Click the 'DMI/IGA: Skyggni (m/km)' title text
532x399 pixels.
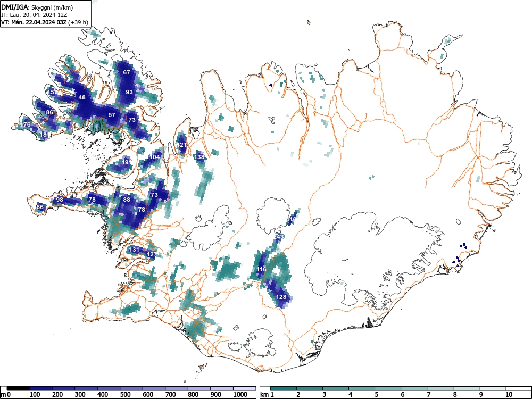pyautogui.click(x=37, y=7)
